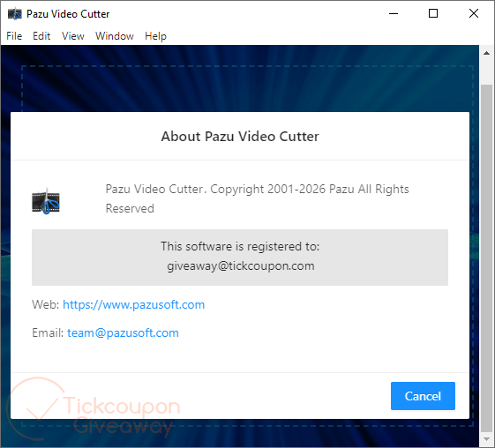Open the Help menu
Image resolution: width=495 pixels, height=448 pixels.
[x=155, y=36]
